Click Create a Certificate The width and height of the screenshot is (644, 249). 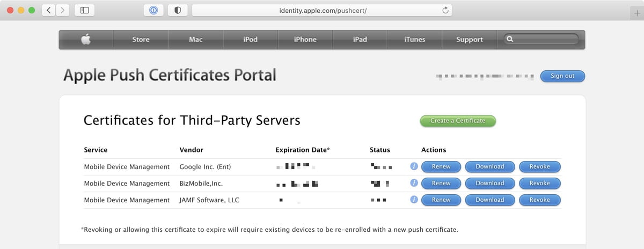point(458,121)
